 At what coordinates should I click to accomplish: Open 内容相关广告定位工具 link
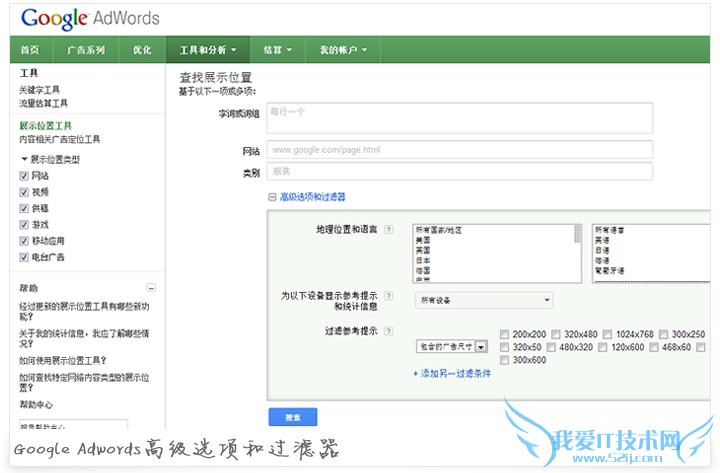point(60,139)
